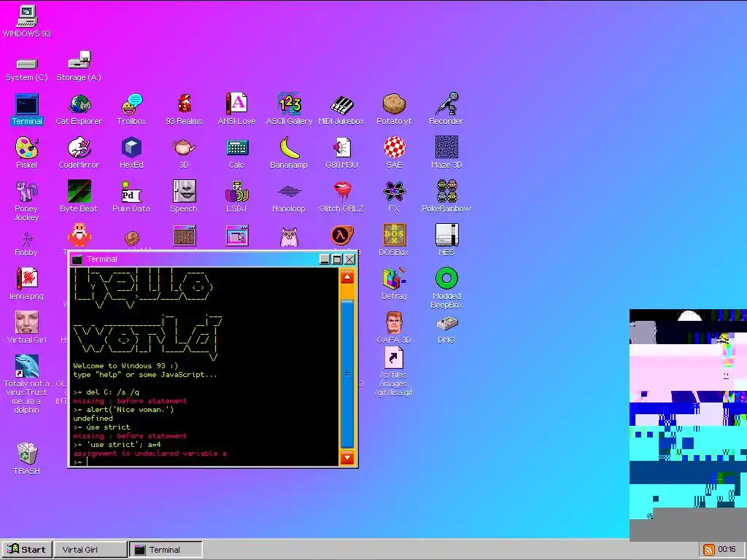Click the RSS feed tray icon

click(708, 550)
